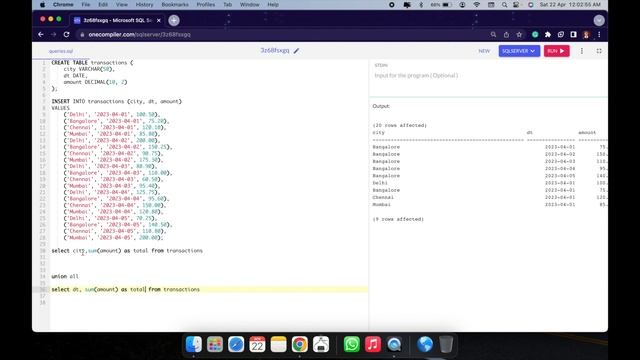Image resolution: width=640 pixels, height=360 pixels.
Task: Open Chrome three-dot menu
Action: tap(599, 35)
